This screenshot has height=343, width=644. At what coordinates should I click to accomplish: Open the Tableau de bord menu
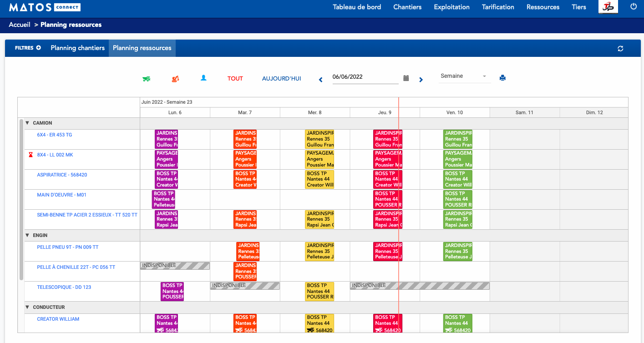point(357,7)
